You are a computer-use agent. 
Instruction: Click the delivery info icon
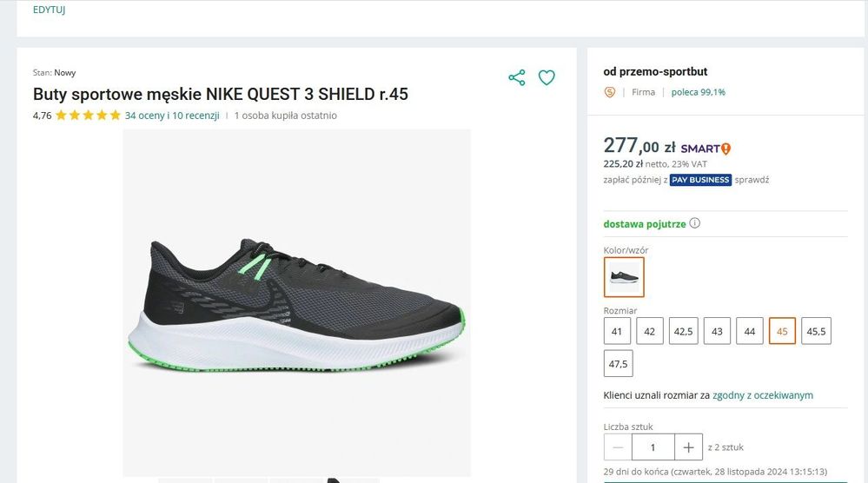695,223
